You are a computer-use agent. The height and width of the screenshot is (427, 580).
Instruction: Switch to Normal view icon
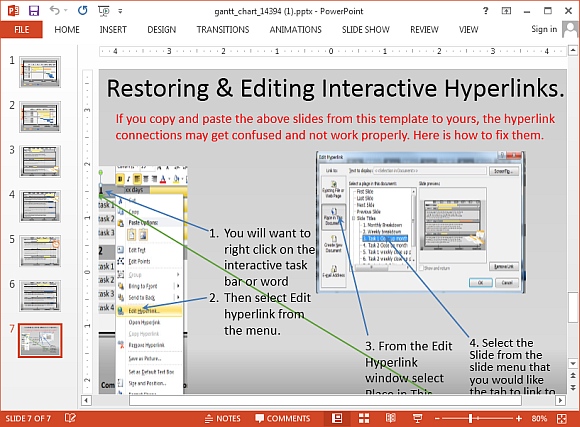(337, 418)
